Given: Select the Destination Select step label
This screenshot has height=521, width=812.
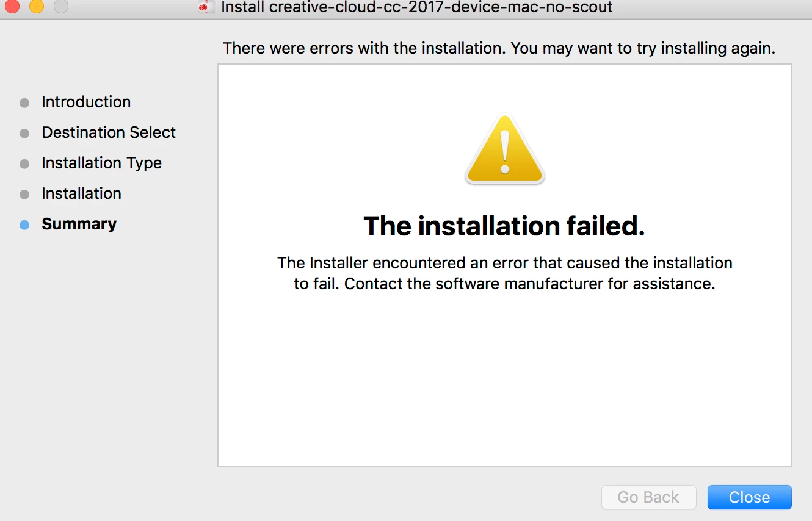Looking at the screenshot, I should point(109,132).
